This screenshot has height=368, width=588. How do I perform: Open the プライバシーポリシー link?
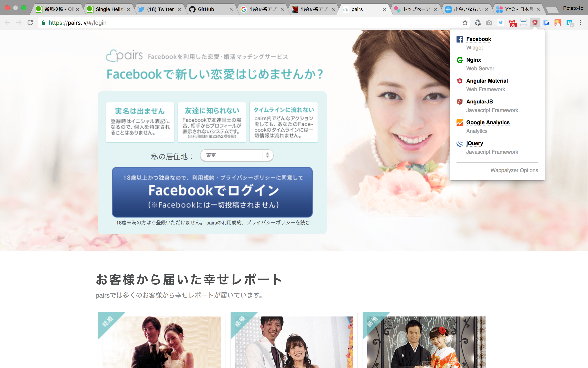click(x=271, y=223)
